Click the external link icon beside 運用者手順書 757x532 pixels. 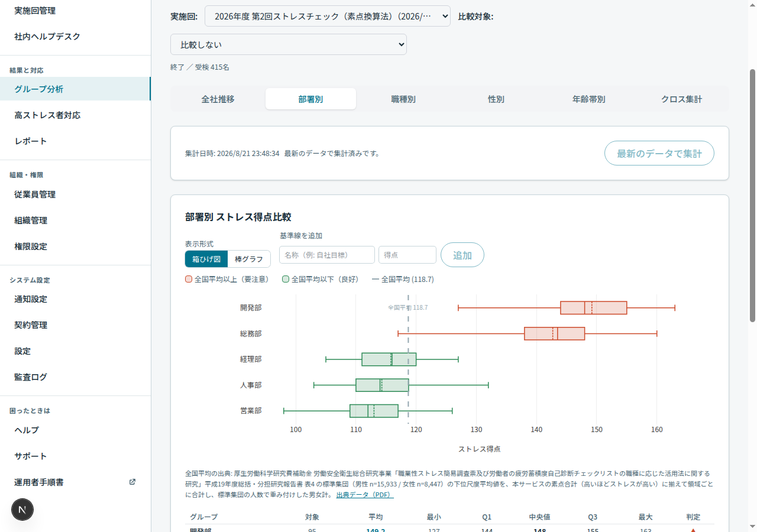tap(132, 482)
